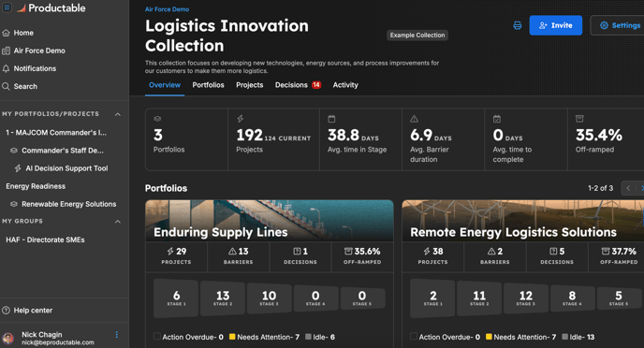Screen dimensions: 644x348
Task: Go to previous portfolios page arrow
Action: (x=628, y=188)
